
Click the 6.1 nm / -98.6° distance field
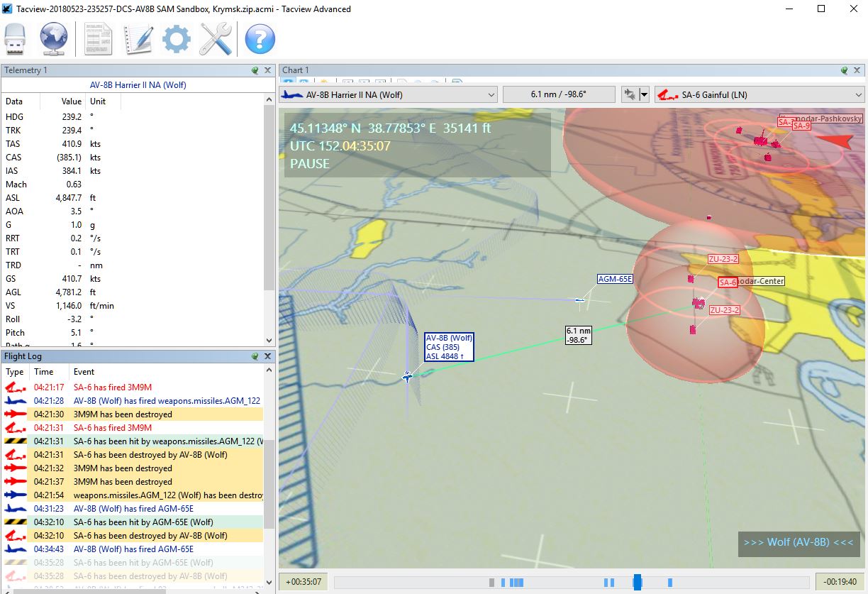point(559,94)
